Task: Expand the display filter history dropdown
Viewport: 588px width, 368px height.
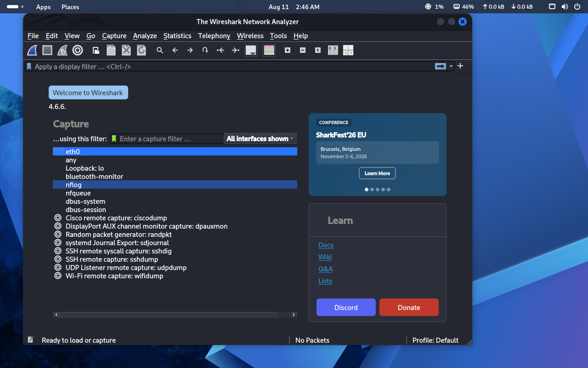Action: click(451, 66)
